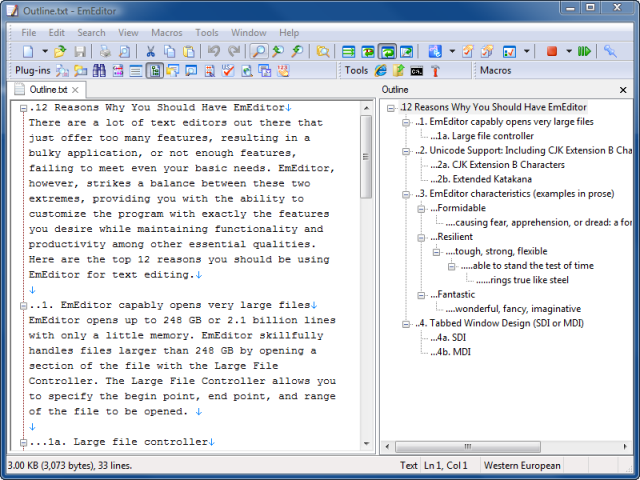
Task: Open the File menu
Action: (x=29, y=33)
